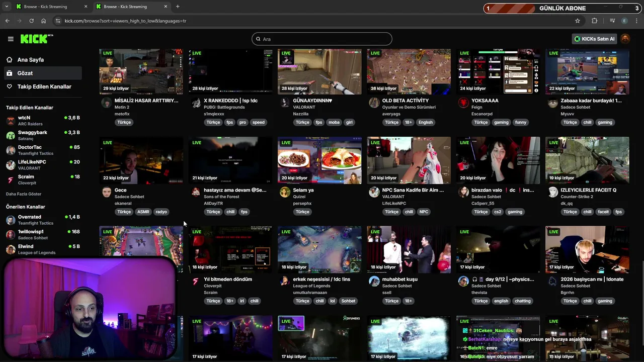
Task: Click the Elwind channel avatar
Action: [x=11, y=249]
